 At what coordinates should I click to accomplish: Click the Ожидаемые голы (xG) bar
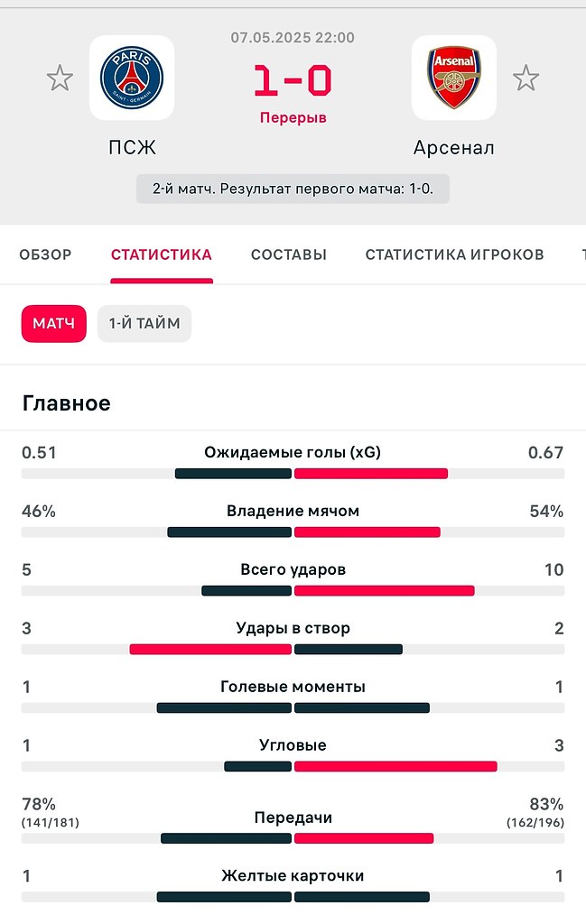point(293,474)
